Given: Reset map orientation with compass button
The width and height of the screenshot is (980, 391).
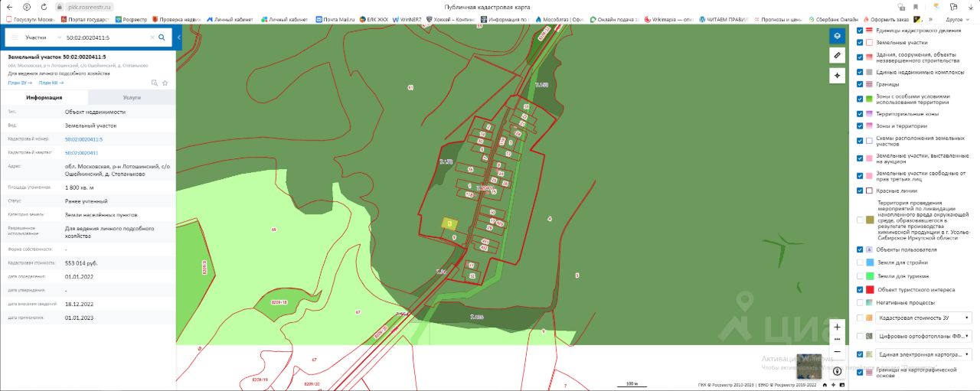Looking at the screenshot, I should [x=837, y=370].
